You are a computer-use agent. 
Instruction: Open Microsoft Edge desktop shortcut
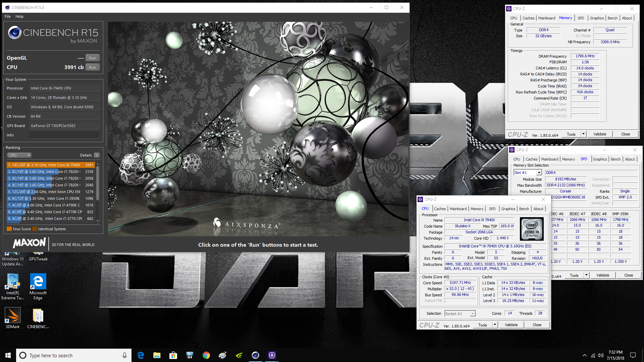coord(38,287)
